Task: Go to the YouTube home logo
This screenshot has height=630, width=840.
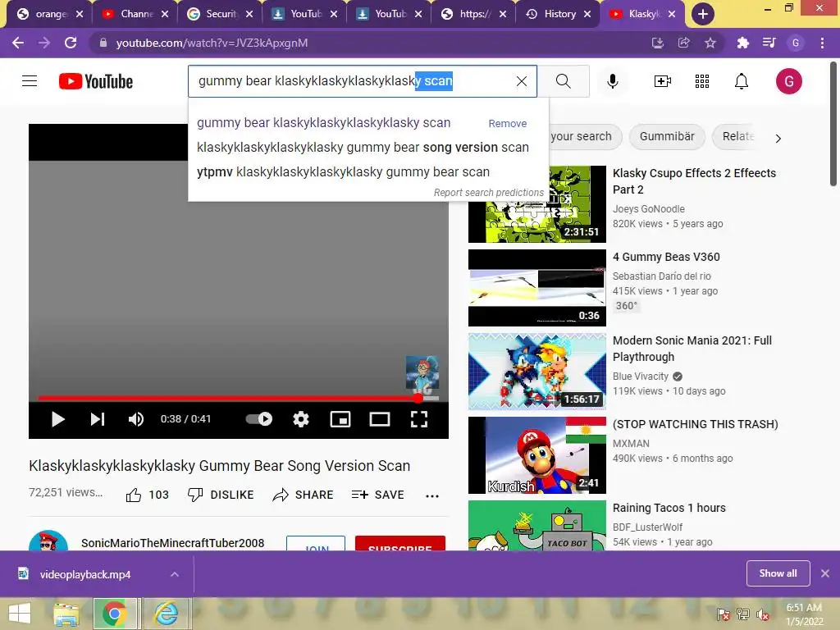Action: [x=96, y=81]
